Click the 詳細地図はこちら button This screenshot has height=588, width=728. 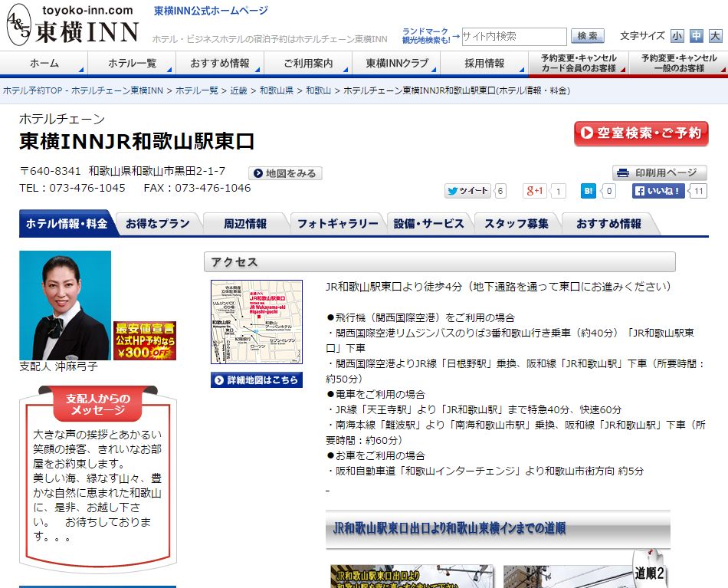257,380
